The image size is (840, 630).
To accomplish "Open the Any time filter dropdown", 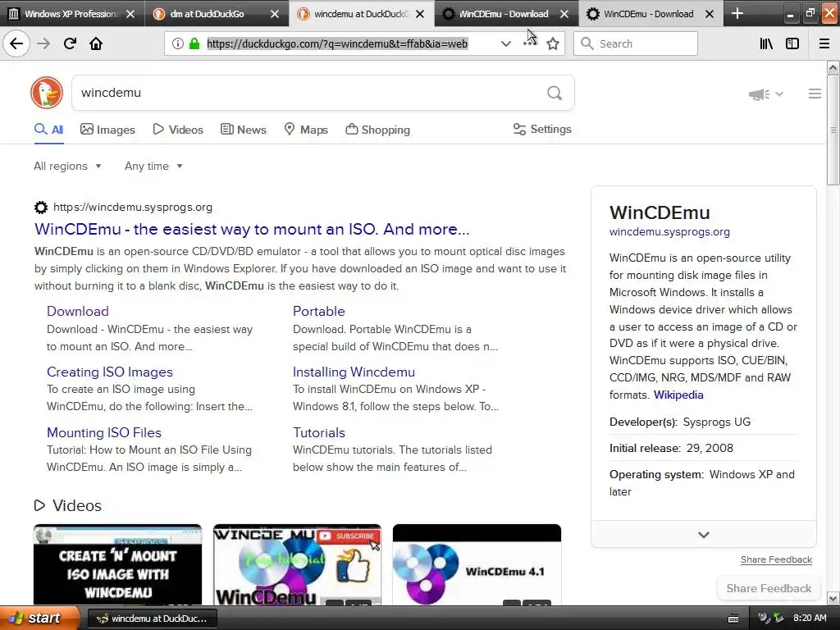I will (153, 166).
